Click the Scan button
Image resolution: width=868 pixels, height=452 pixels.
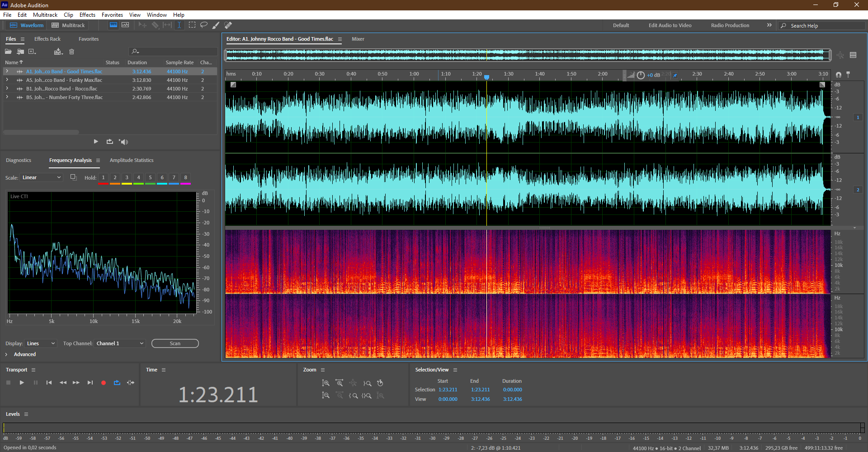175,343
